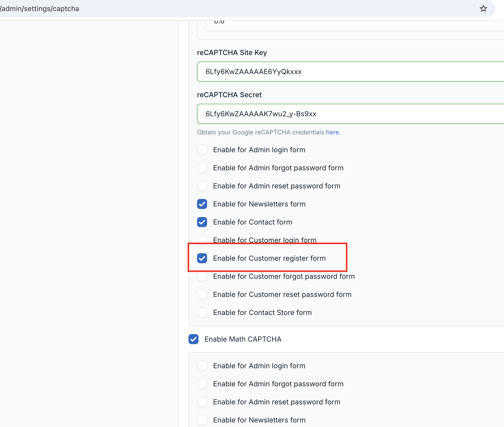Enable Math CAPTCHA for Newsletters form
504x427 pixels.
(x=202, y=420)
